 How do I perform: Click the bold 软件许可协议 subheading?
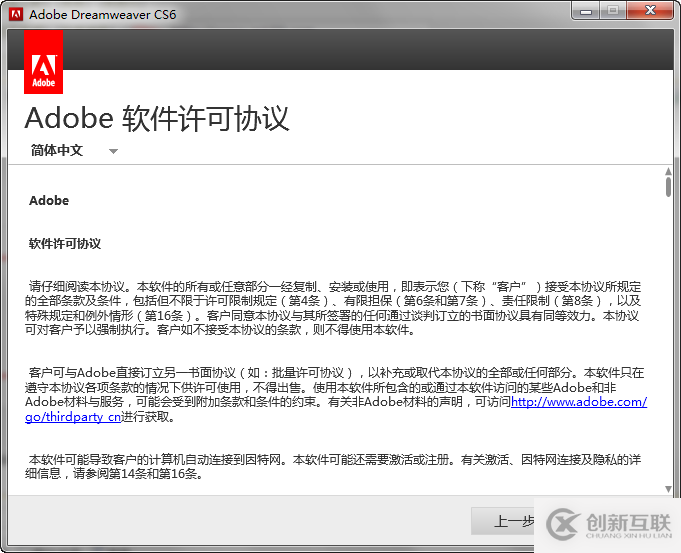click(65, 244)
